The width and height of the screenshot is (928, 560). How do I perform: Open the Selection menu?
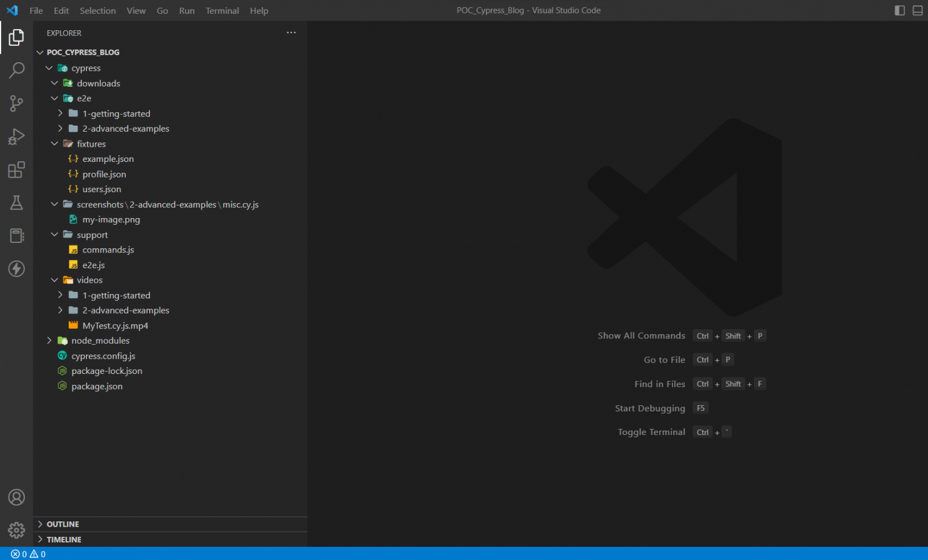coord(97,11)
